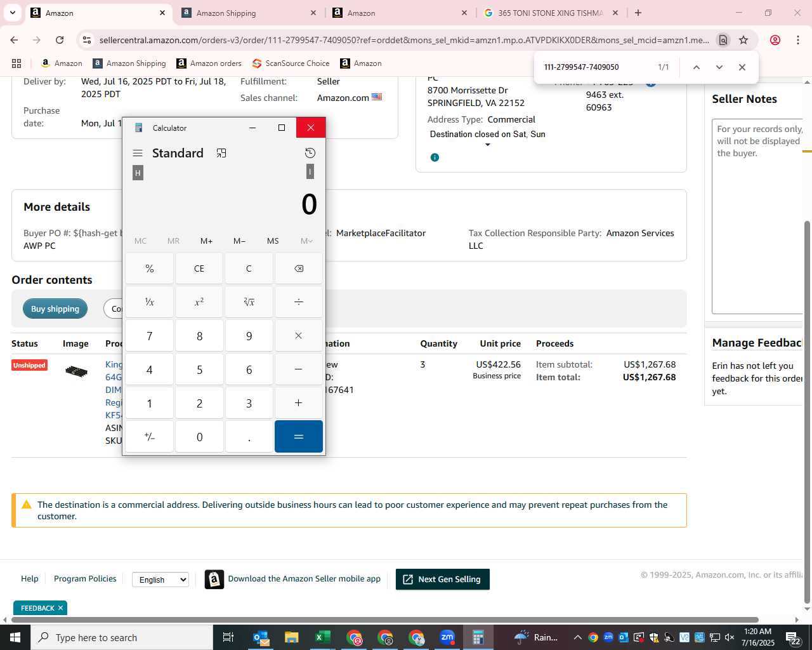Open Chrome profile avatar icon
812x650 pixels.
(775, 40)
